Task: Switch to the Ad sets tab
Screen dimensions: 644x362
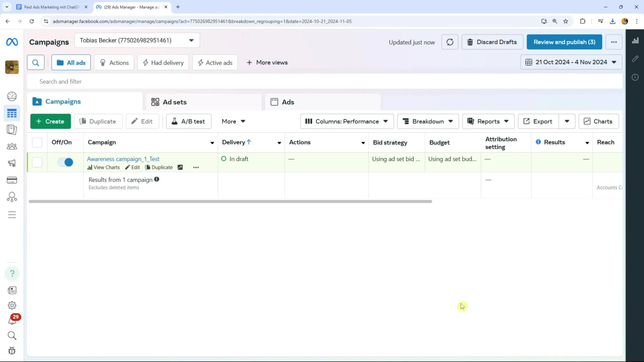Action: coord(204,102)
